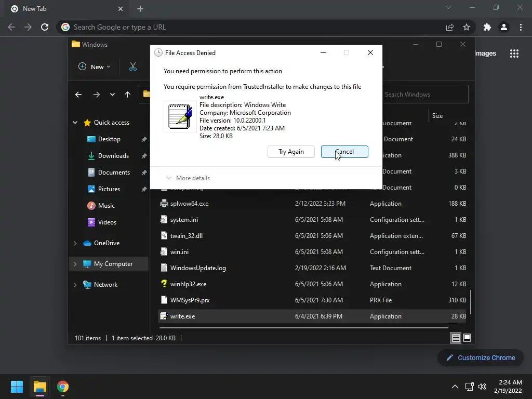Click the pin icon beside Downloads

144,156
